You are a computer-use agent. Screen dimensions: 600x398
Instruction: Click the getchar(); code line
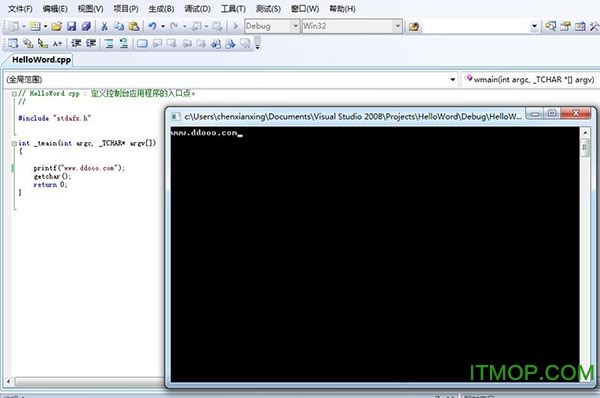tap(52, 176)
